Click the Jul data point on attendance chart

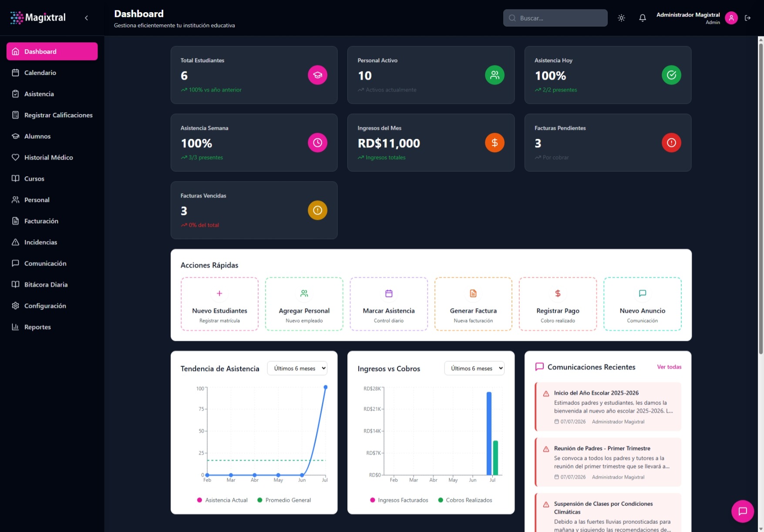(325, 387)
